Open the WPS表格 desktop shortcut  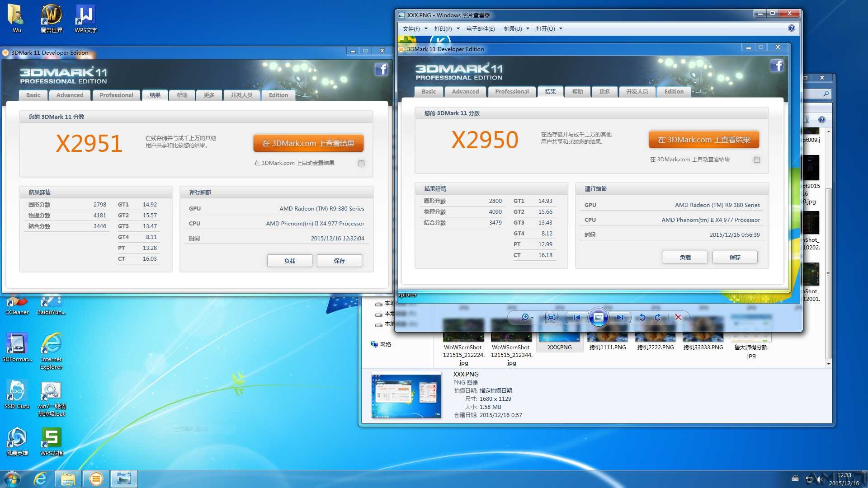[51, 441]
